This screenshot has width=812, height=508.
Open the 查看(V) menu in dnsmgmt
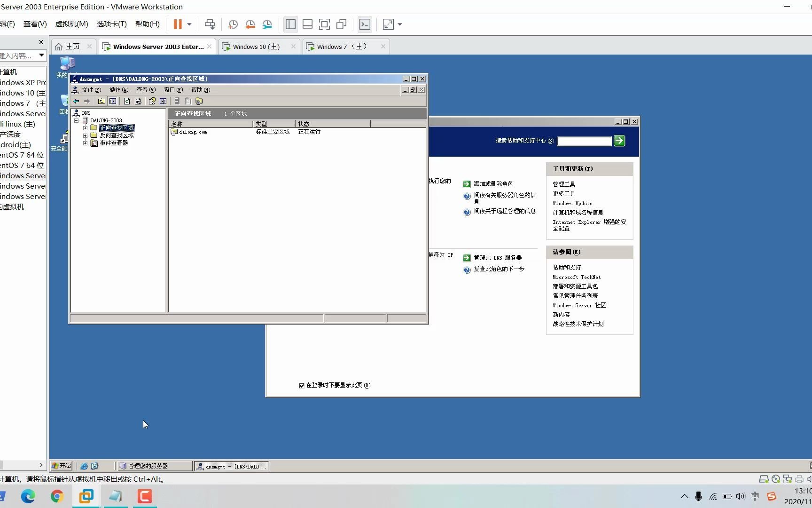[x=146, y=90]
